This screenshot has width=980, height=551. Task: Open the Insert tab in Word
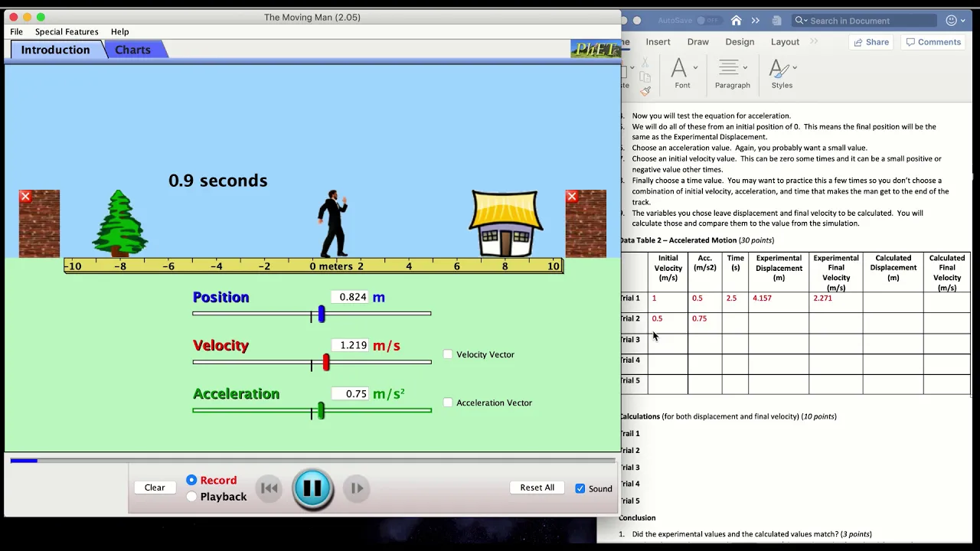click(x=658, y=42)
